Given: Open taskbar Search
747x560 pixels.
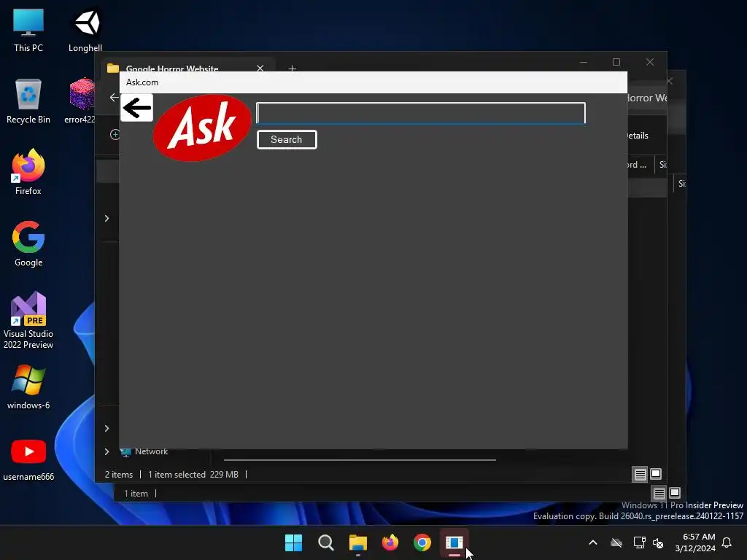Looking at the screenshot, I should pyautogui.click(x=326, y=542).
